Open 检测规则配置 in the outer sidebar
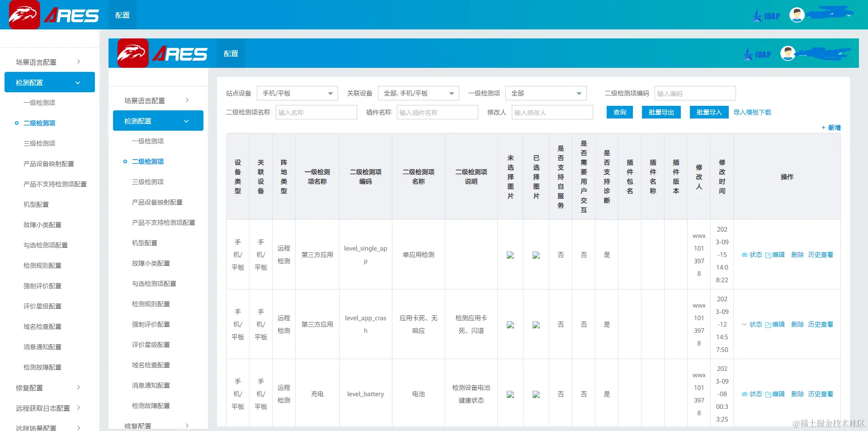The width and height of the screenshot is (868, 431). point(42,265)
